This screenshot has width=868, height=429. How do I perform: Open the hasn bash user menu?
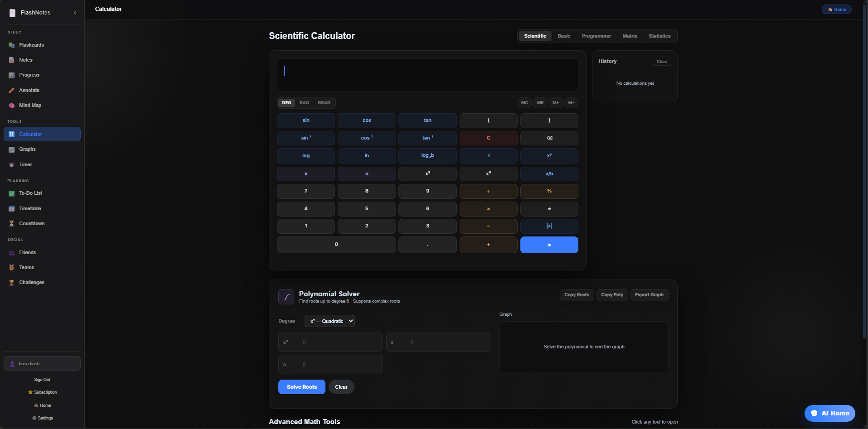tap(42, 364)
